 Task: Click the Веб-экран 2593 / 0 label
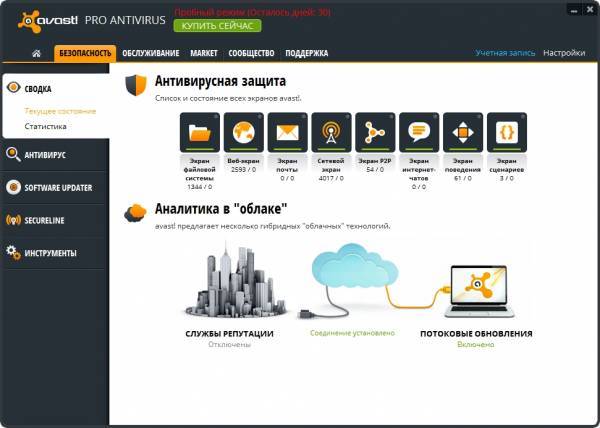coord(243,165)
